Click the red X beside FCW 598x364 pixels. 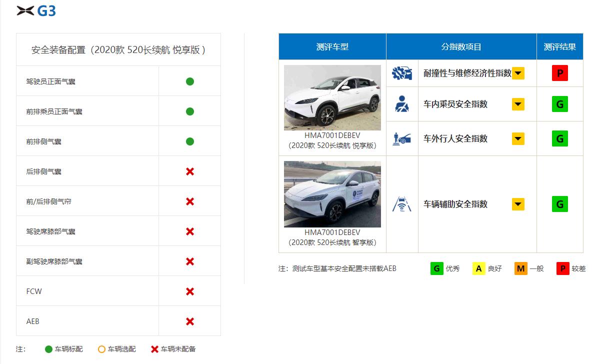tap(189, 291)
